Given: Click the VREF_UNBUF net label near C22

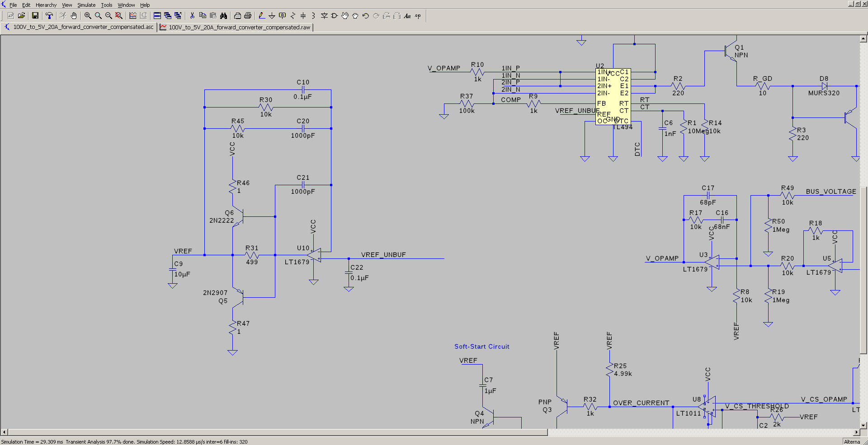Looking at the screenshot, I should (x=383, y=255).
